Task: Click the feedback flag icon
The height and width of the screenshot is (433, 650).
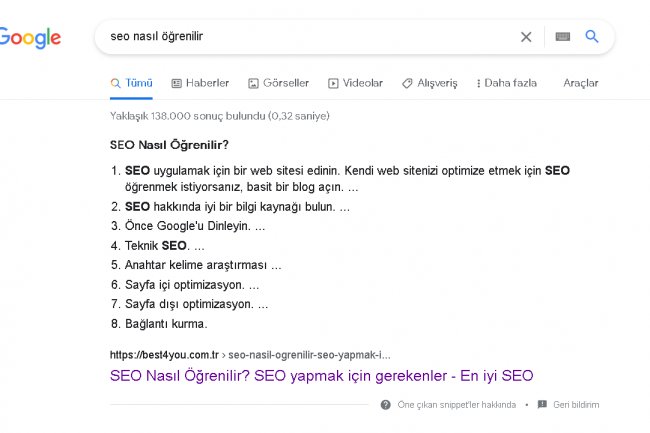Action: [x=542, y=404]
